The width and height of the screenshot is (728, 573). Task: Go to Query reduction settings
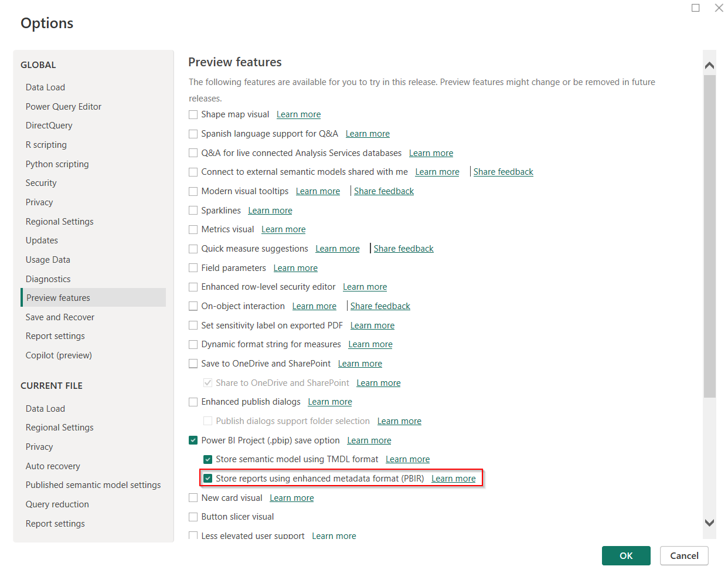pyautogui.click(x=57, y=504)
